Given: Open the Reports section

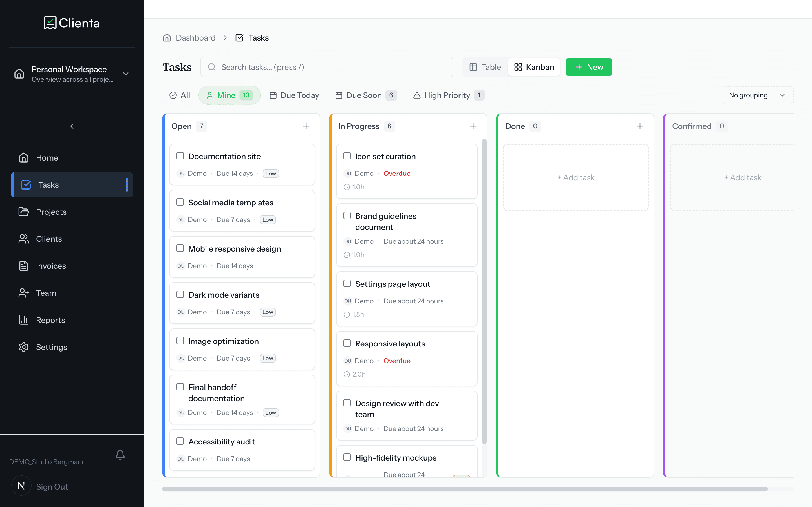Looking at the screenshot, I should coord(51,320).
